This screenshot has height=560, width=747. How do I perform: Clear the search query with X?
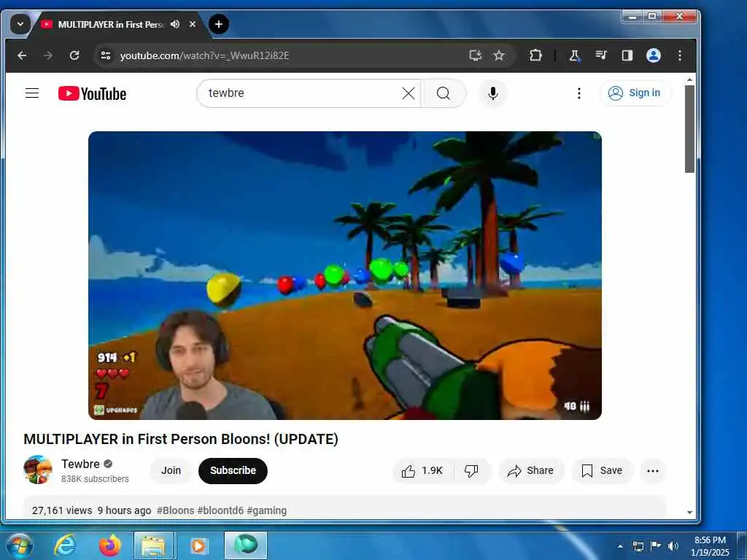pos(409,93)
